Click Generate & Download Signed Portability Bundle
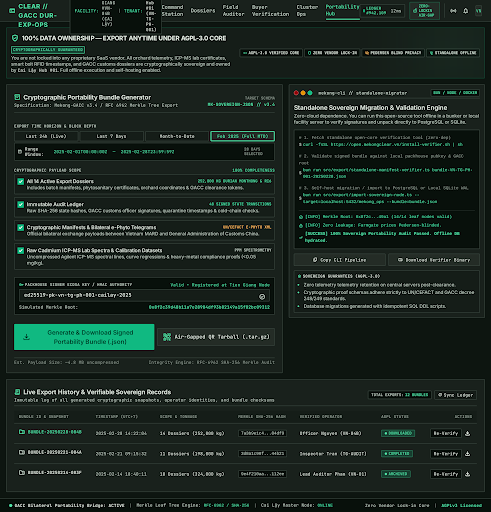 point(84,337)
